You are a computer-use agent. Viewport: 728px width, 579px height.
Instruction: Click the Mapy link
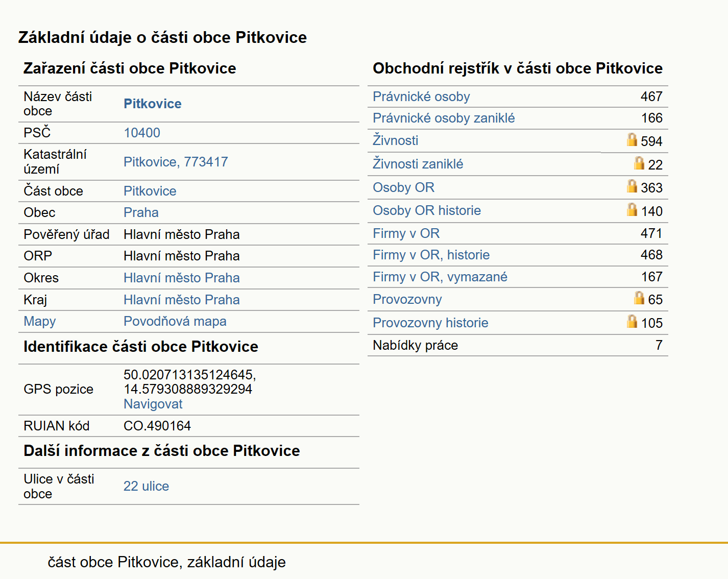pyautogui.click(x=40, y=322)
